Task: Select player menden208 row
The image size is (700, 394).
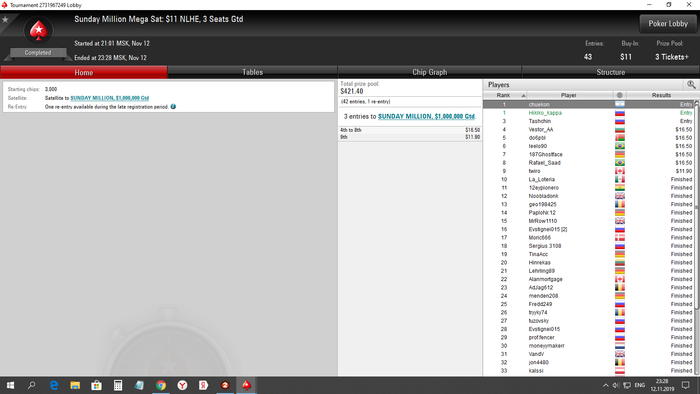Action: coord(589,296)
